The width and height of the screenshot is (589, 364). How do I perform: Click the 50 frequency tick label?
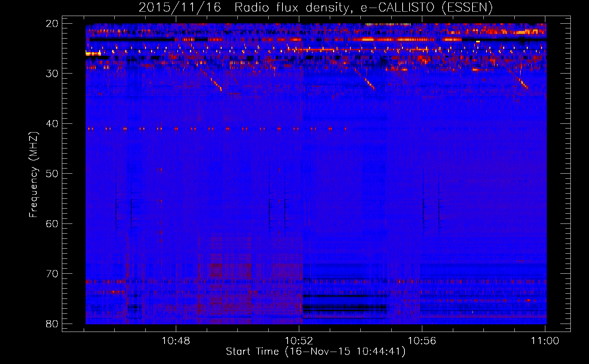click(52, 174)
